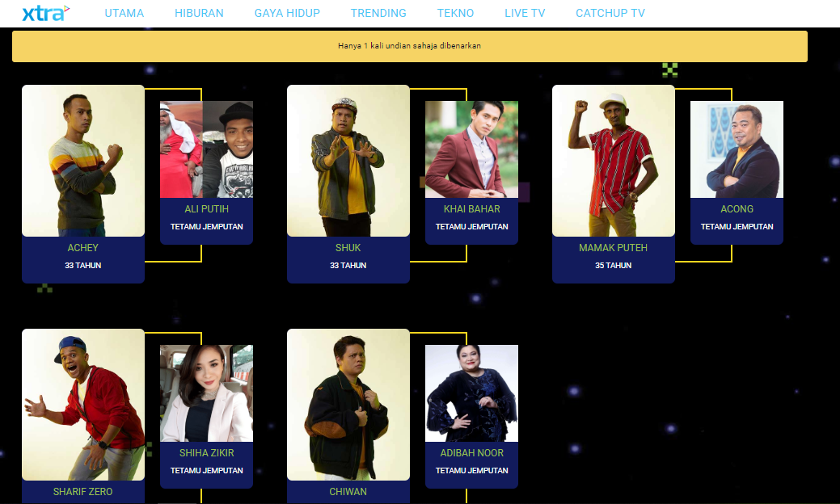Select Chiwan's contestant photo
This screenshot has width=840, height=504.
348,405
